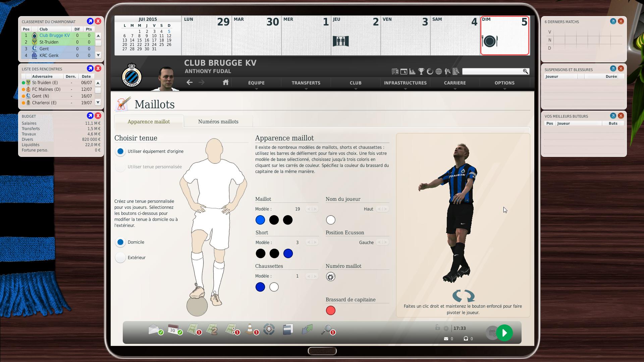Close the Budget panel
Image resolution: width=644 pixels, height=362 pixels.
98,116
